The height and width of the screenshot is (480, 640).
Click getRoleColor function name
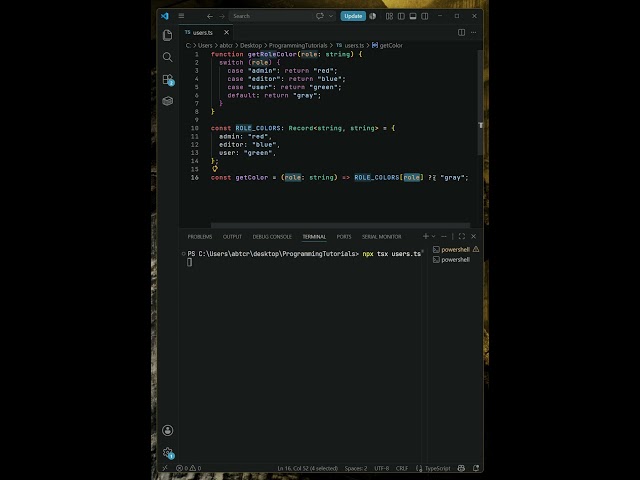[x=272, y=54]
